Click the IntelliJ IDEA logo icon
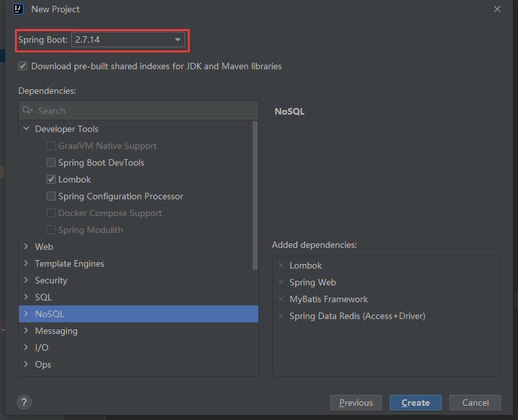Viewport: 518px width, 420px height. 19,9
